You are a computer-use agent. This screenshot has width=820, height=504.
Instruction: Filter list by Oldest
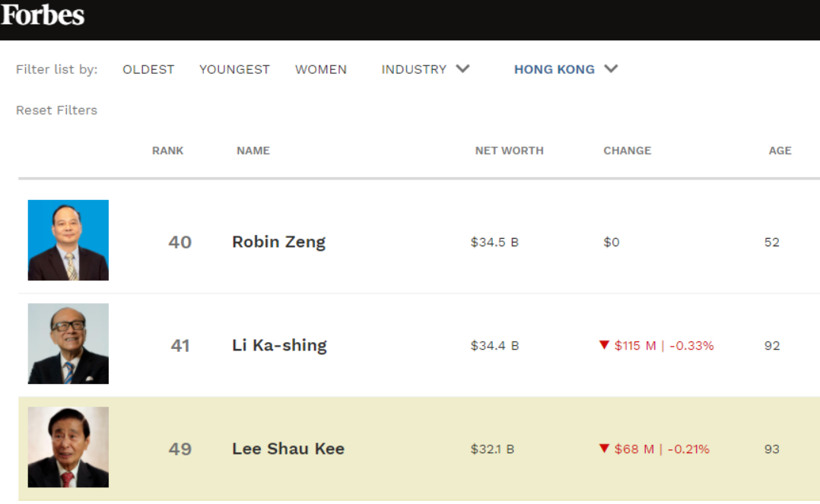(148, 69)
